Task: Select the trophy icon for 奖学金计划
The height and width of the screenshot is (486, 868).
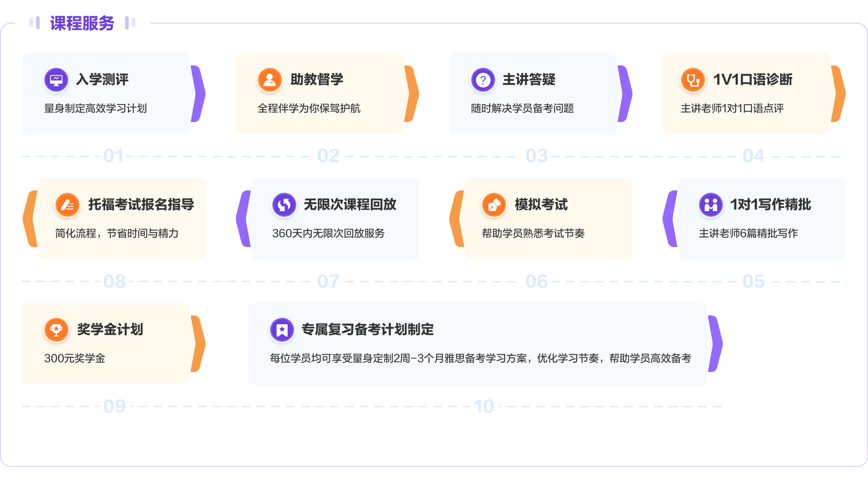Action: pyautogui.click(x=56, y=330)
